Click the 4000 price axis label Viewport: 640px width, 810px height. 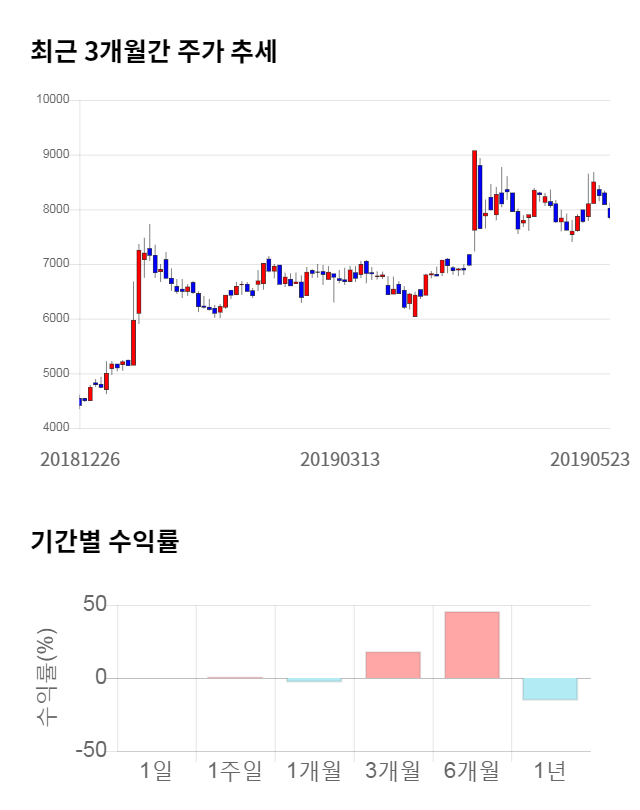pyautogui.click(x=55, y=428)
